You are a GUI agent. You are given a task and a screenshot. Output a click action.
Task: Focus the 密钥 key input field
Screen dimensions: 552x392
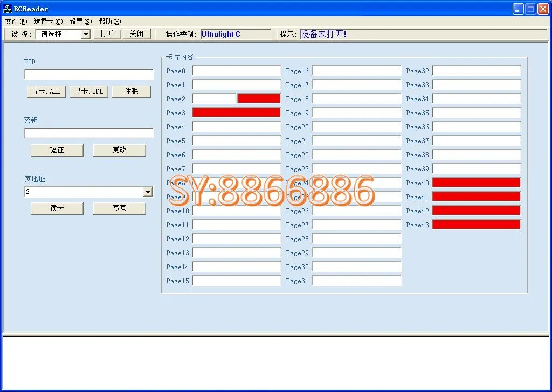[x=89, y=133]
